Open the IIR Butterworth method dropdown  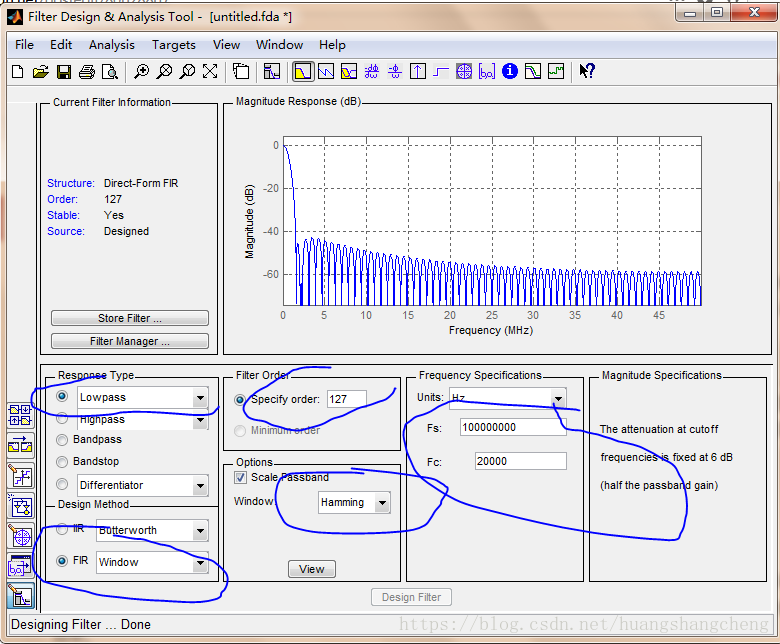200,531
